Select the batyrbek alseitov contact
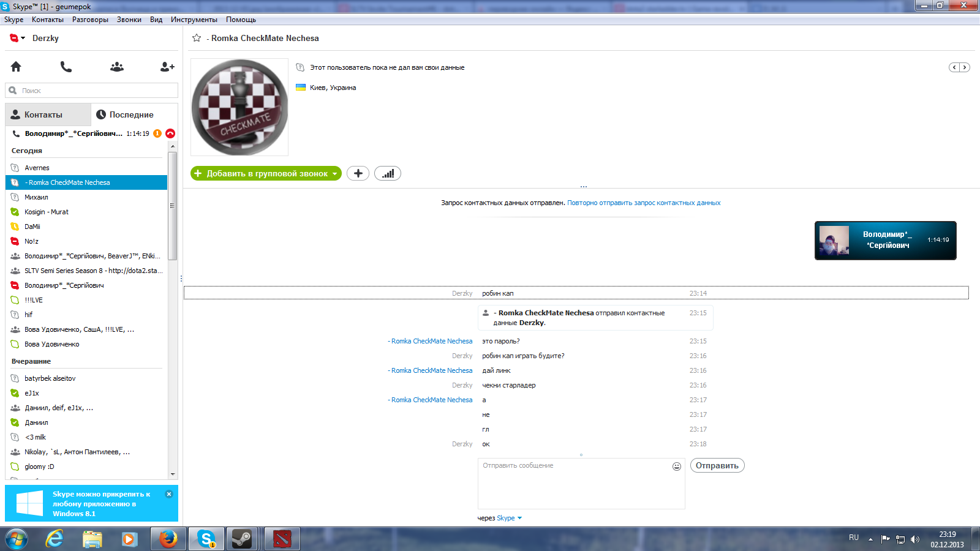Image resolution: width=980 pixels, height=551 pixels. [86, 378]
